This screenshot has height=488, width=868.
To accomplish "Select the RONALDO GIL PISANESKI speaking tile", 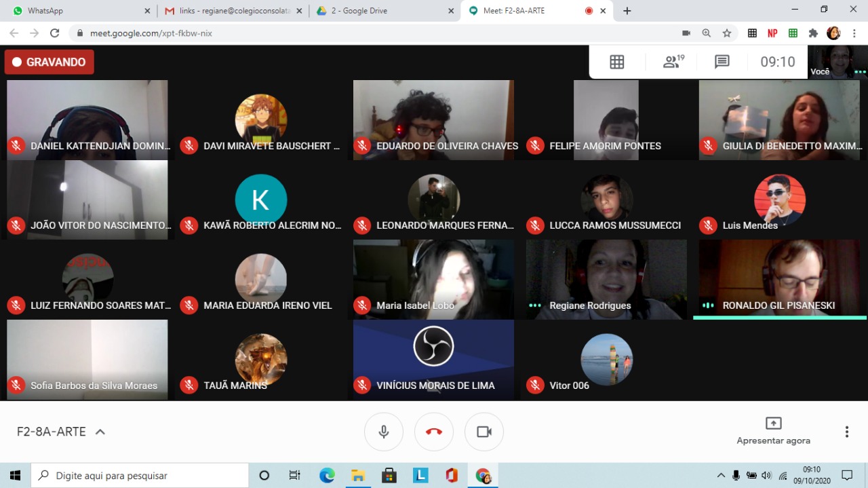I will (x=779, y=280).
